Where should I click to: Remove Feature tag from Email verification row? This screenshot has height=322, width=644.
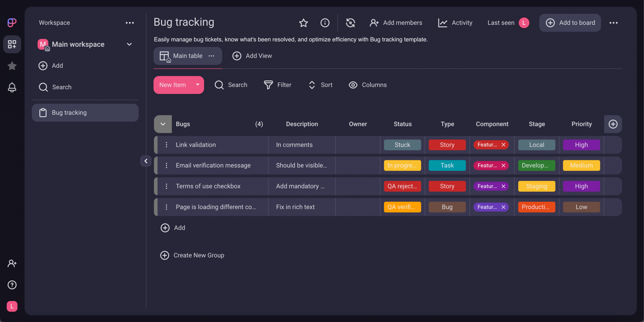point(503,165)
